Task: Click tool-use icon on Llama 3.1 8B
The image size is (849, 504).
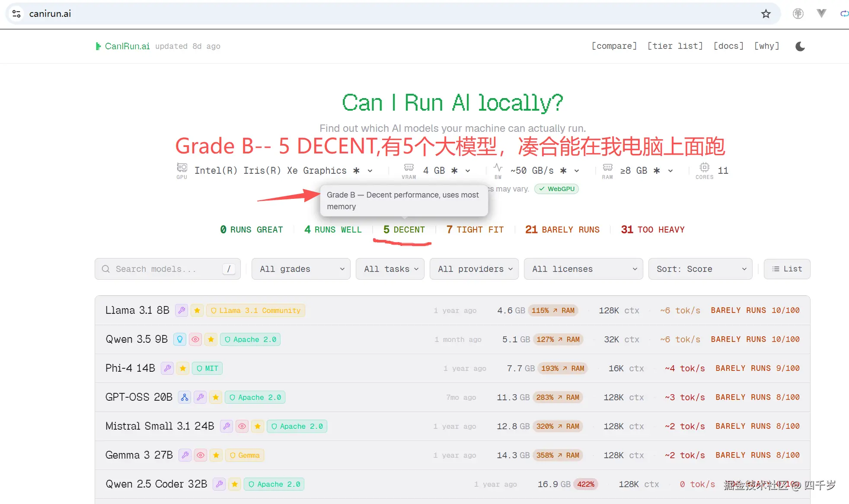Action: pyautogui.click(x=182, y=310)
